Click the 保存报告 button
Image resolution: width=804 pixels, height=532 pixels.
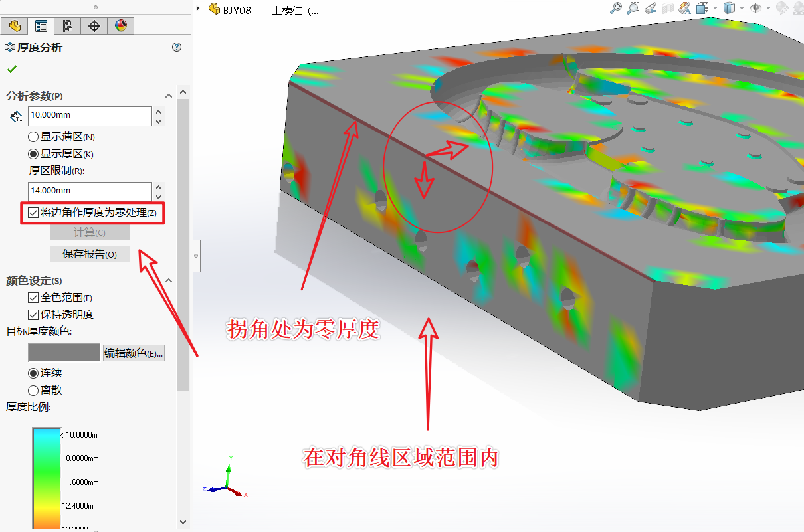[x=90, y=254]
